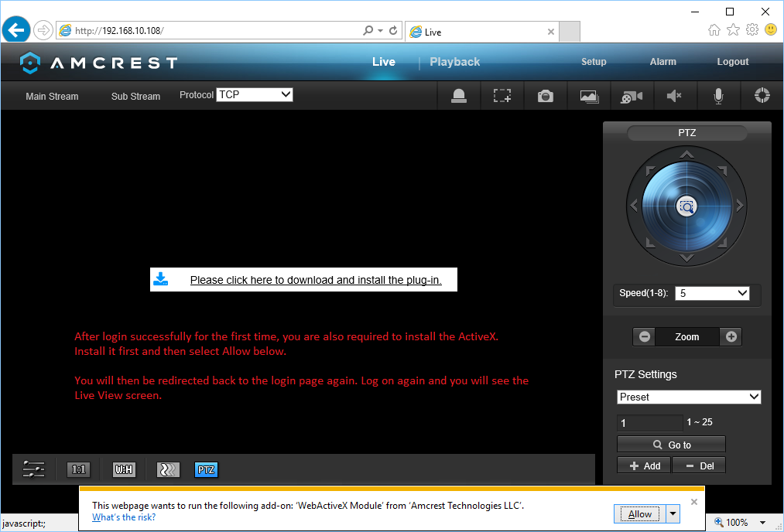Screen dimensions: 784x532
Task: Pan camera right with PTZ arrow
Action: 740,206
